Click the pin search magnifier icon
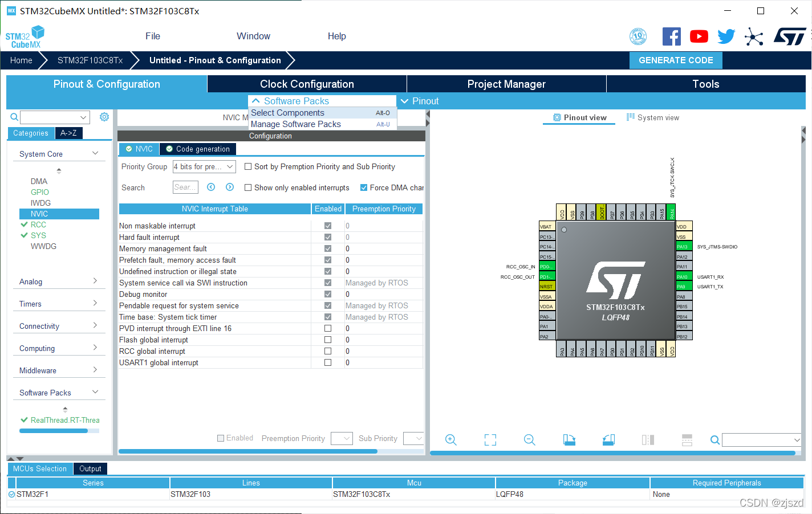Image resolution: width=812 pixels, height=514 pixels. [714, 440]
